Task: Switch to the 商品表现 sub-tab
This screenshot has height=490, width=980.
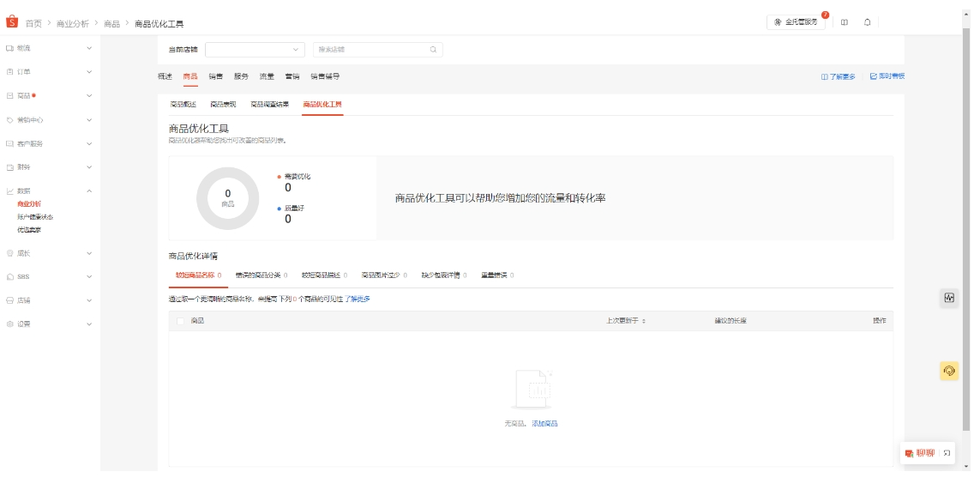Action: [223, 105]
